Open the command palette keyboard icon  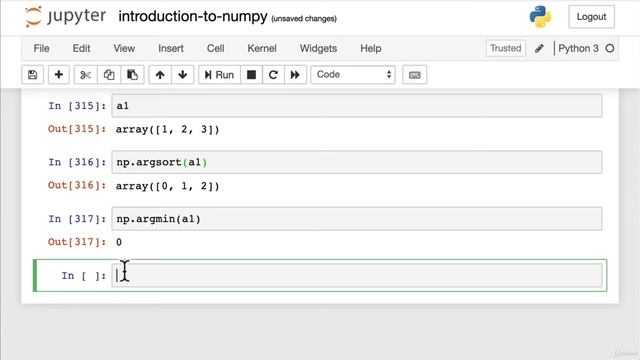coord(414,75)
